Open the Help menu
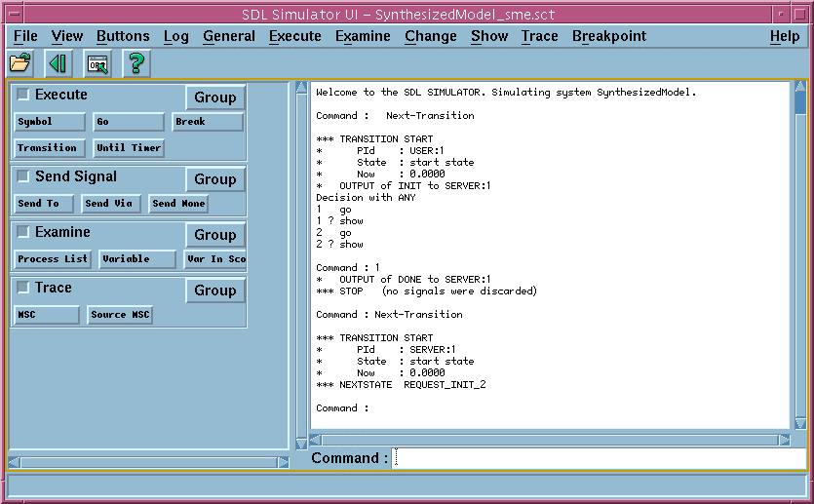This screenshot has height=504, width=814. (785, 36)
